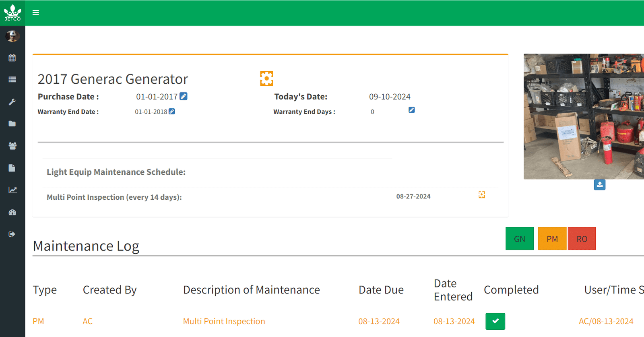Edit the Purchase Date value

[184, 96]
